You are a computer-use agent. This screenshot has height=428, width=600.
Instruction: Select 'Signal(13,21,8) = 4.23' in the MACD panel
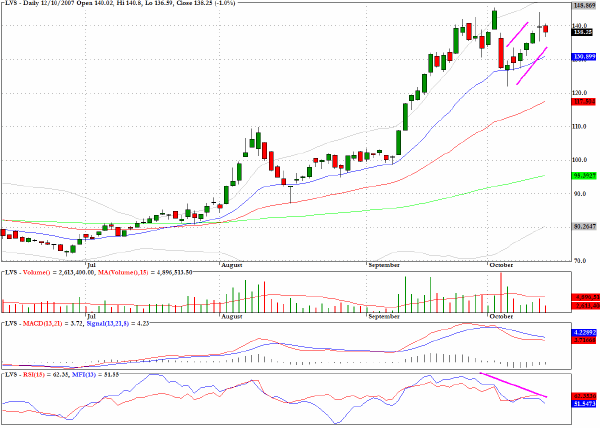(117, 324)
